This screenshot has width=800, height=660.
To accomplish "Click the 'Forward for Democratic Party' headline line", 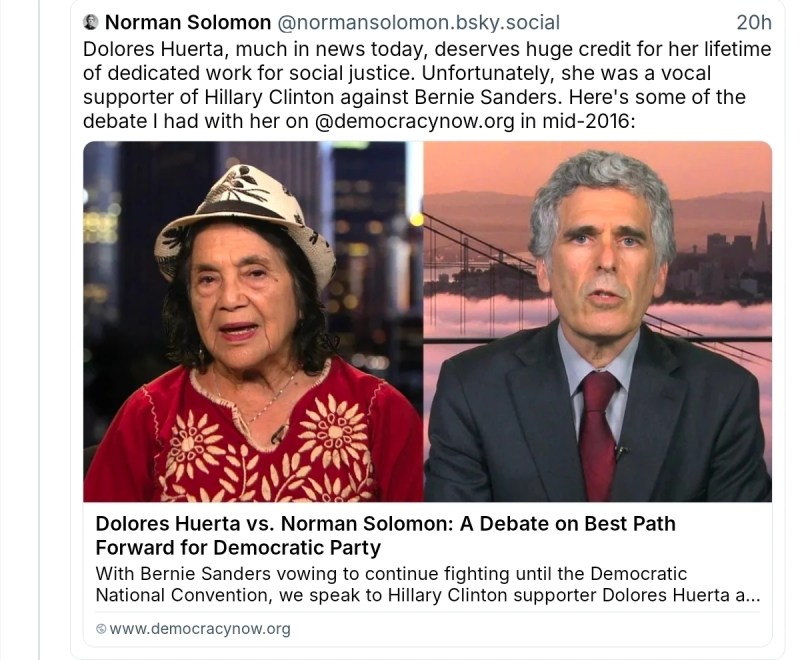I will click(238, 548).
